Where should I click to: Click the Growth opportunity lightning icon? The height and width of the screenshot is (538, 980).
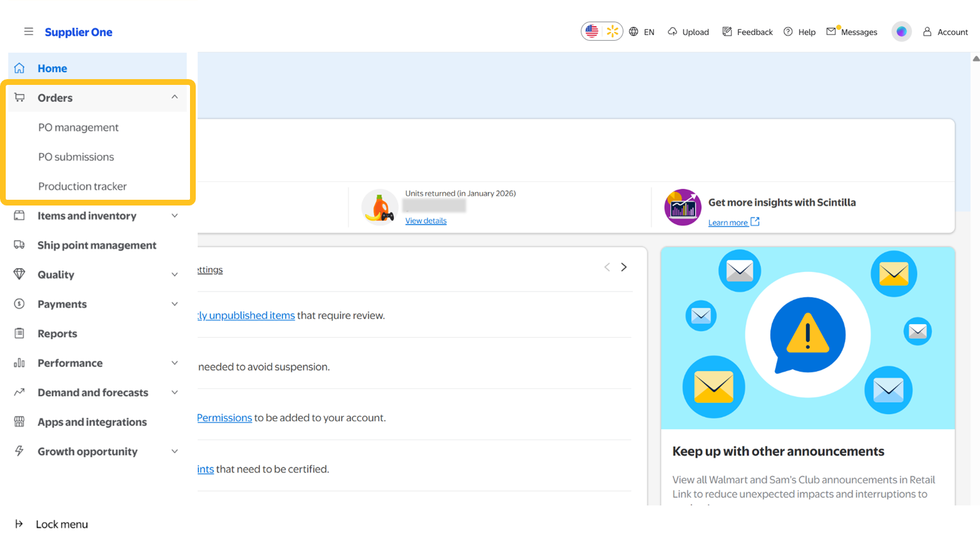tap(20, 451)
